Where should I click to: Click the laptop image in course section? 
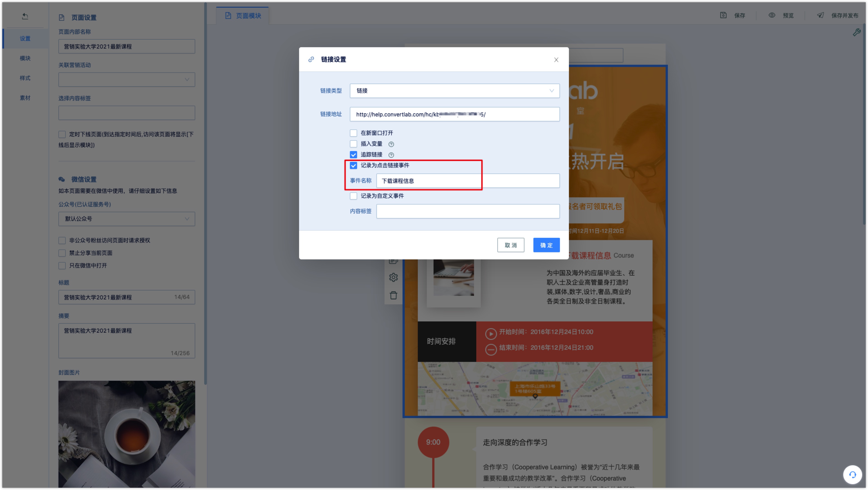pyautogui.click(x=454, y=277)
